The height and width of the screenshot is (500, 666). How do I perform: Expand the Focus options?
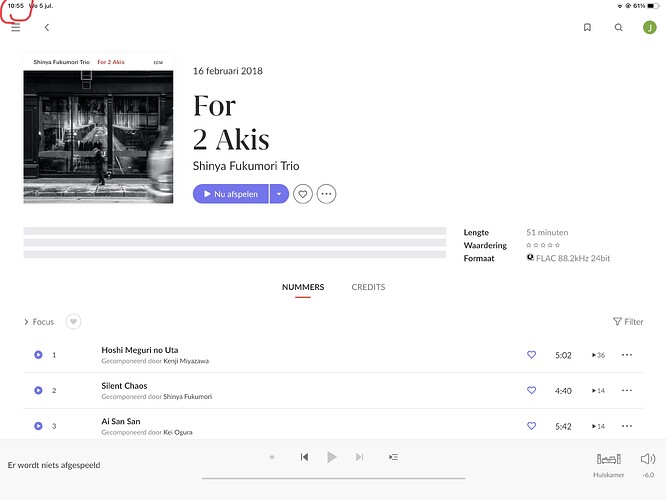(x=39, y=322)
